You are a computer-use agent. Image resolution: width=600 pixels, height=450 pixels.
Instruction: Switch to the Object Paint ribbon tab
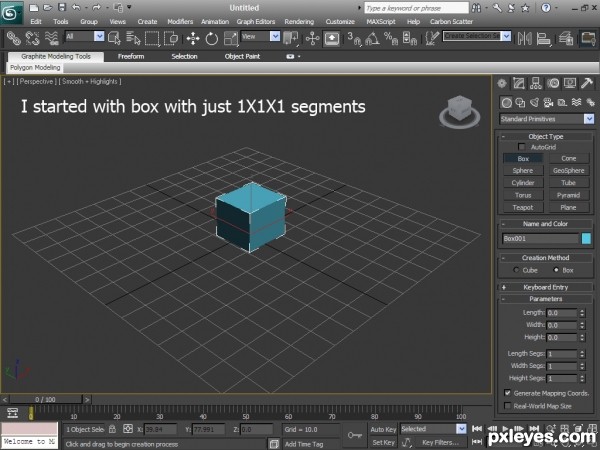(x=242, y=56)
